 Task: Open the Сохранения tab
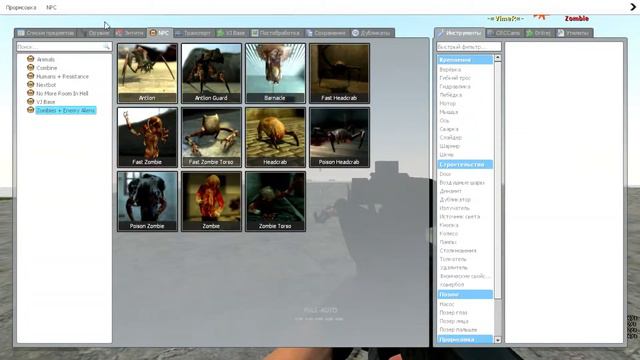[327, 33]
